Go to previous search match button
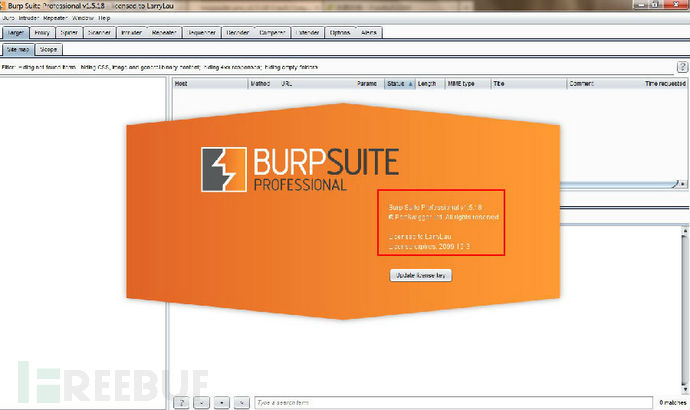This screenshot has width=690, height=410. (x=201, y=402)
